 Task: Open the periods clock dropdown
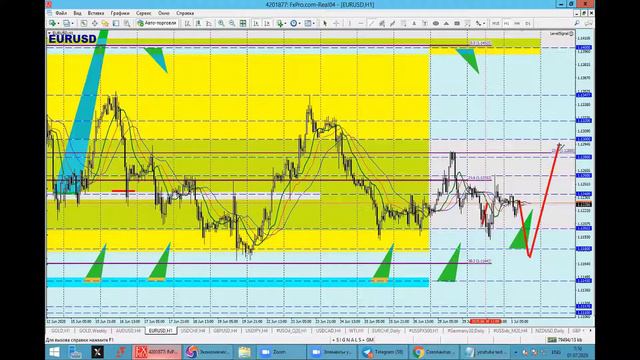pyautogui.click(x=295, y=23)
